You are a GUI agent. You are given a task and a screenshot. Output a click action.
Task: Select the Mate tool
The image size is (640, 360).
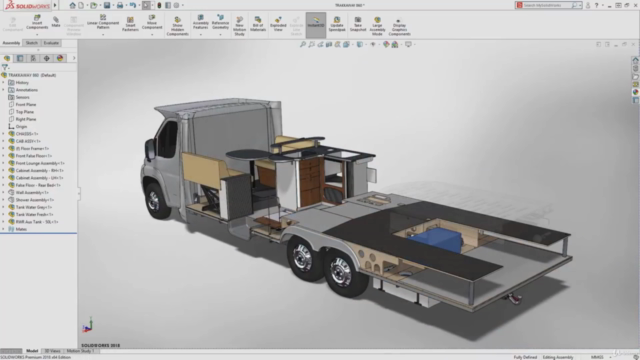(56, 22)
